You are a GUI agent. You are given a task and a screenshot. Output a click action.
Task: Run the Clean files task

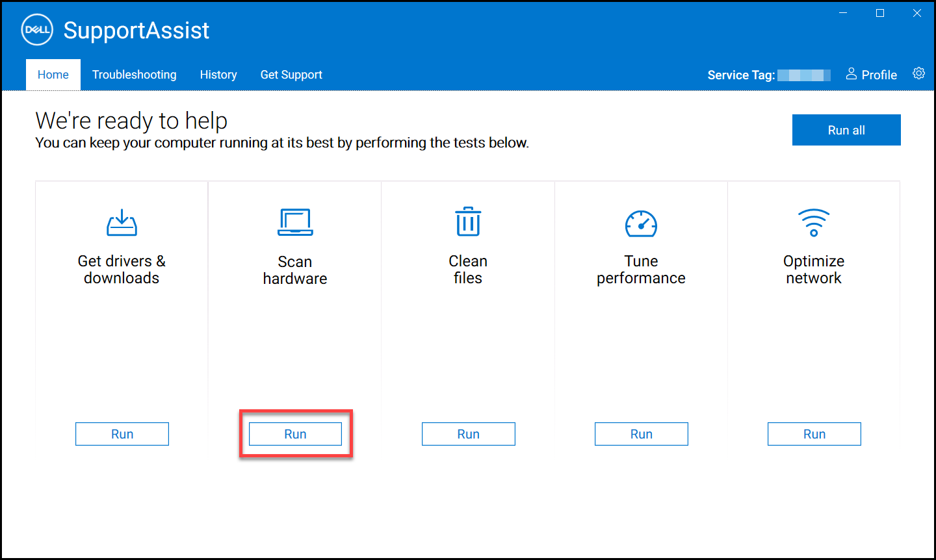click(468, 433)
